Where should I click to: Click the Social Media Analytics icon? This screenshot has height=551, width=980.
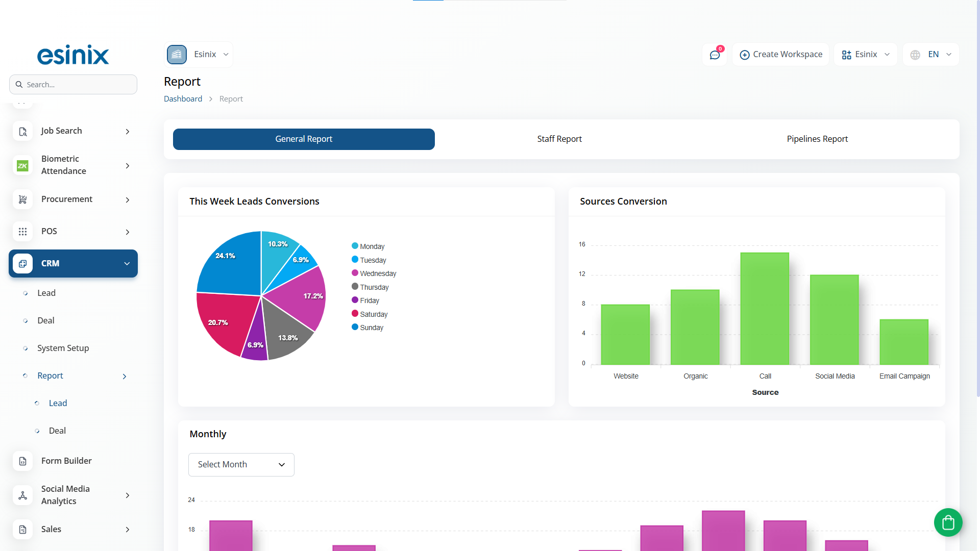click(x=22, y=495)
